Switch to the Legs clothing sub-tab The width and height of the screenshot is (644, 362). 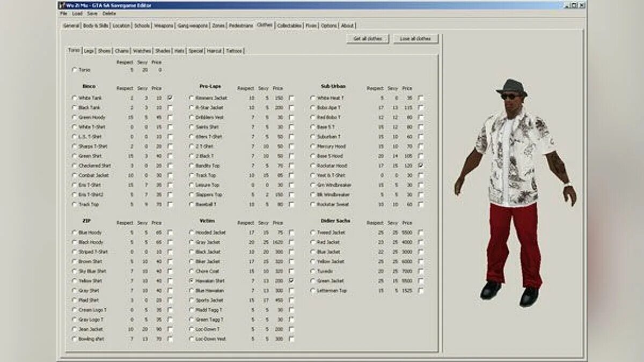click(x=89, y=51)
